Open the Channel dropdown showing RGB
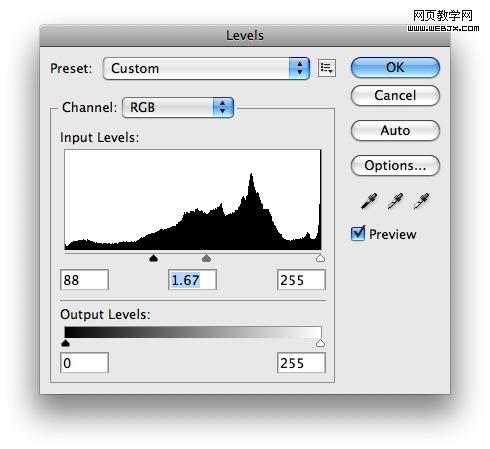The height and width of the screenshot is (449, 490). [x=178, y=107]
